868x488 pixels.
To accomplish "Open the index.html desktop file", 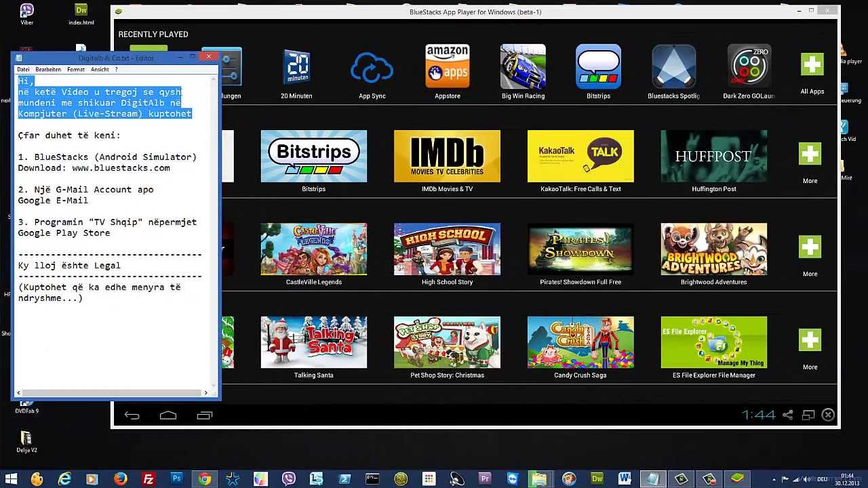I will tap(81, 14).
